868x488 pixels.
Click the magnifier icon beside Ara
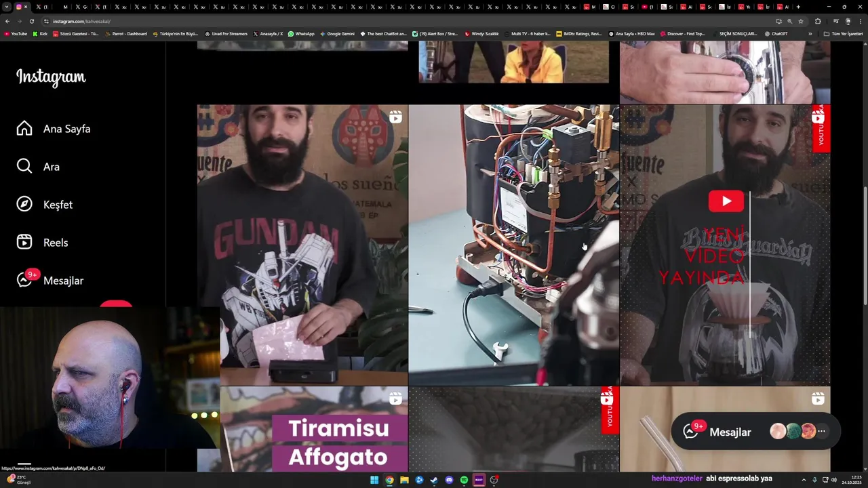(24, 167)
